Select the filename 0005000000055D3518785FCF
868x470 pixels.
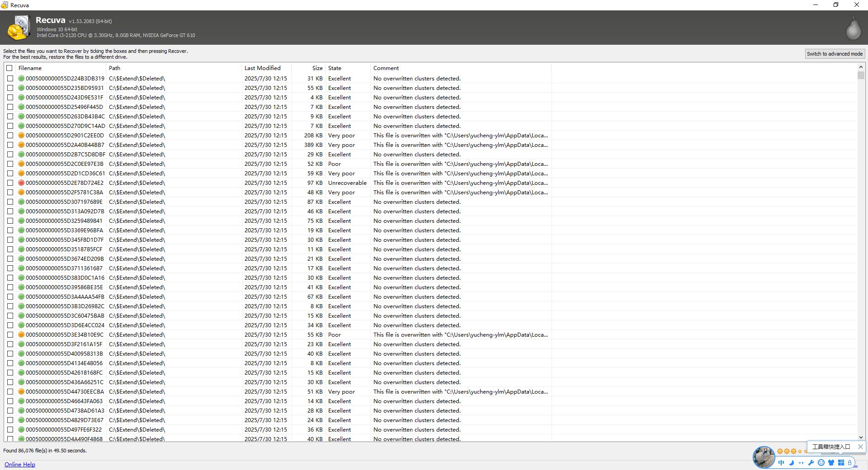pos(64,249)
